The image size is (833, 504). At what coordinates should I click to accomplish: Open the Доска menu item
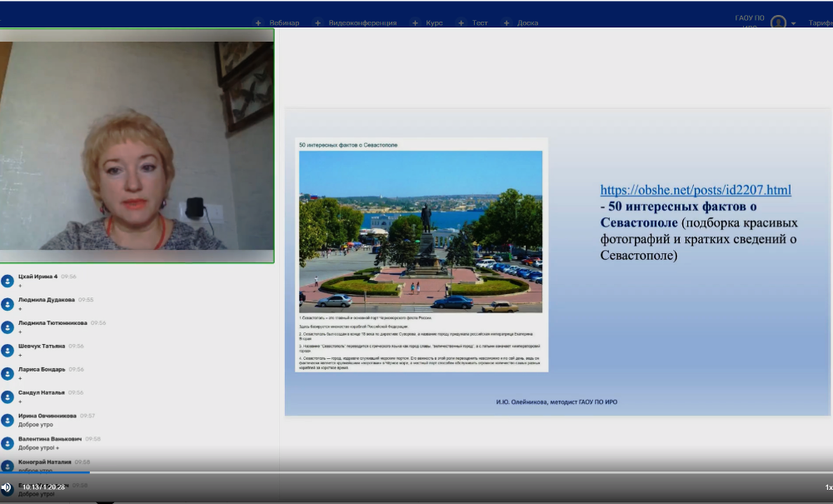click(527, 22)
